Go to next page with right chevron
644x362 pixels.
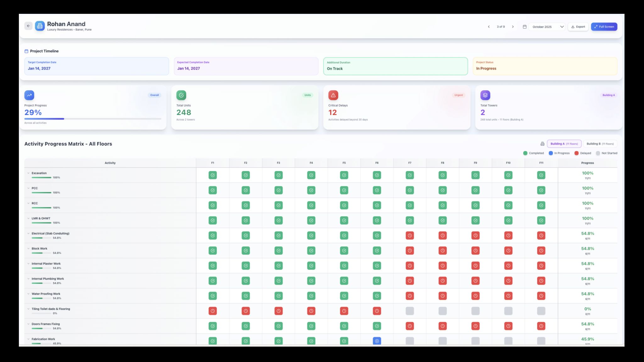pyautogui.click(x=513, y=27)
